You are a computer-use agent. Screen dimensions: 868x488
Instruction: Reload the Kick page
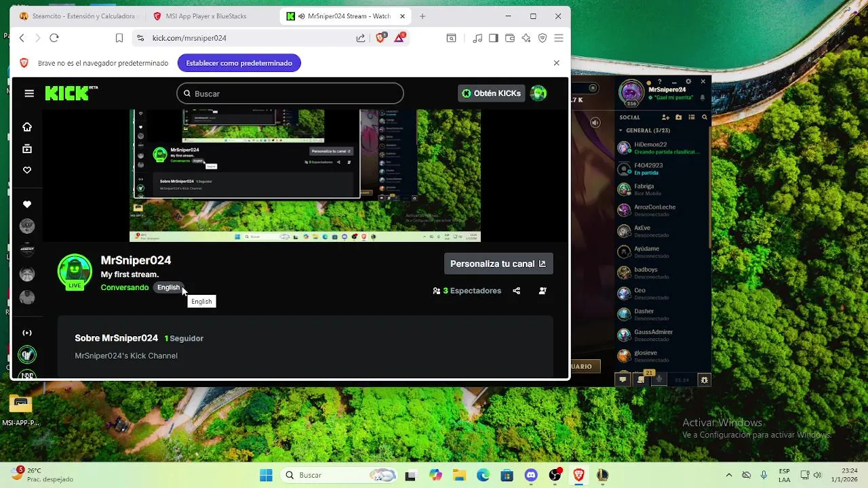tap(54, 38)
